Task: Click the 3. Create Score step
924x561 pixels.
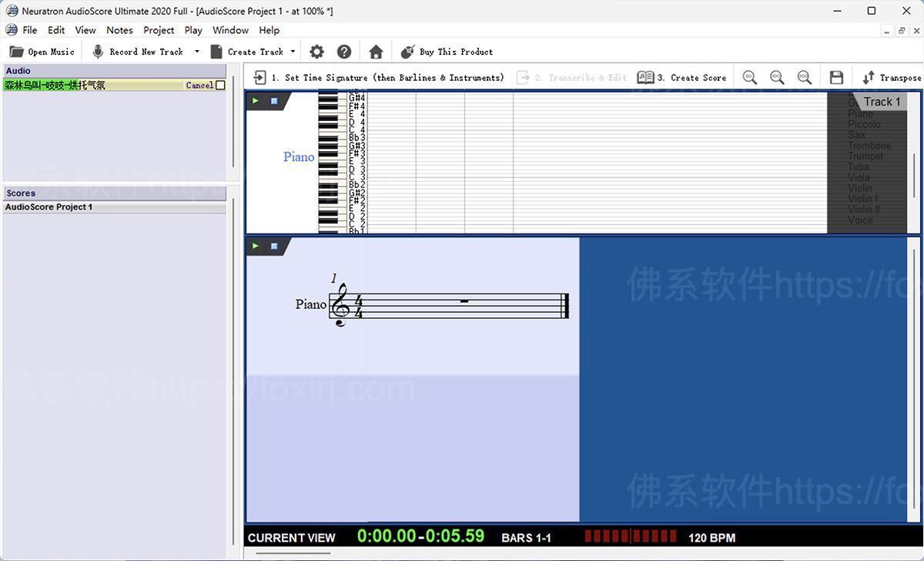Action: (682, 77)
